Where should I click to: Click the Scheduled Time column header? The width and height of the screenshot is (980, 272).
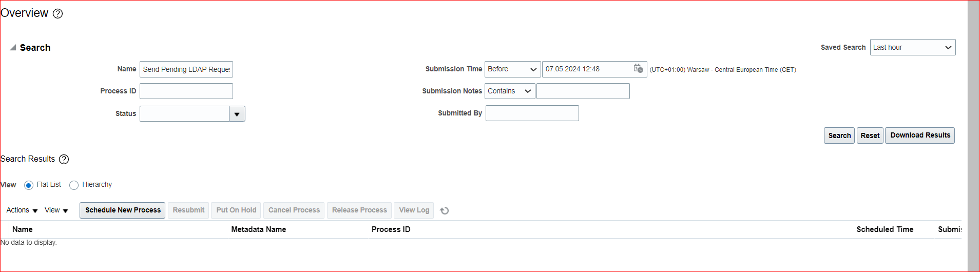click(x=885, y=229)
